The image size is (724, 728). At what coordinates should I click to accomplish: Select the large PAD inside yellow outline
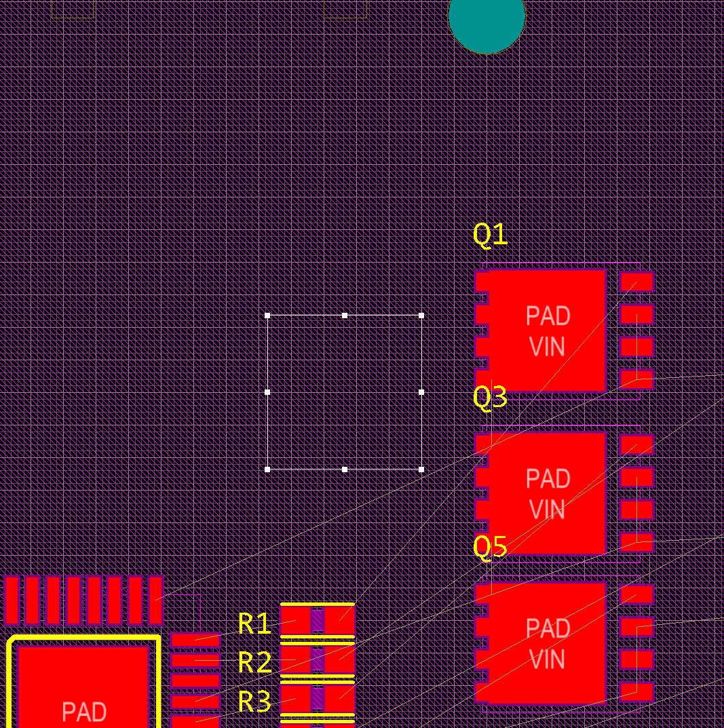[83, 687]
